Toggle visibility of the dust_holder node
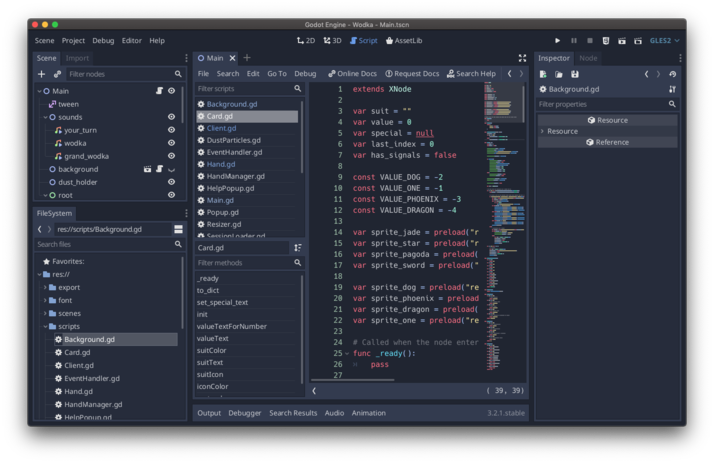This screenshot has height=463, width=714. (x=171, y=182)
